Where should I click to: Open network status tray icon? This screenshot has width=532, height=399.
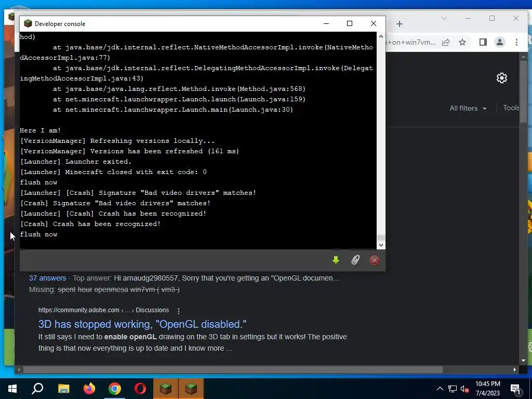[x=453, y=389]
